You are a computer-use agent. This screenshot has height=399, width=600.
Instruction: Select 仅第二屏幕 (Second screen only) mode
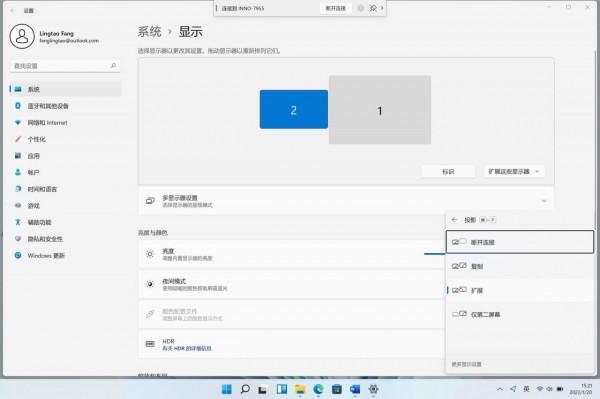[520, 314]
